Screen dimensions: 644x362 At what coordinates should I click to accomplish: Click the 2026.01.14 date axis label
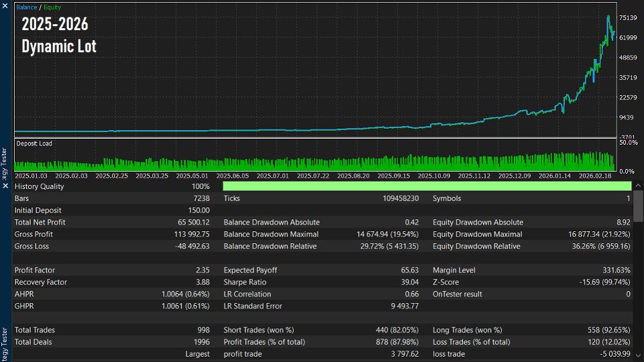tap(554, 176)
